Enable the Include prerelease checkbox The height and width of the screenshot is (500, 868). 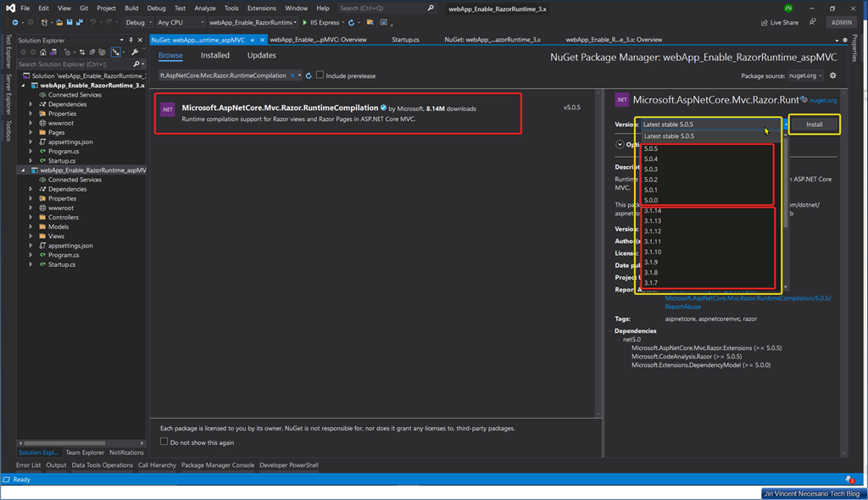tap(320, 75)
